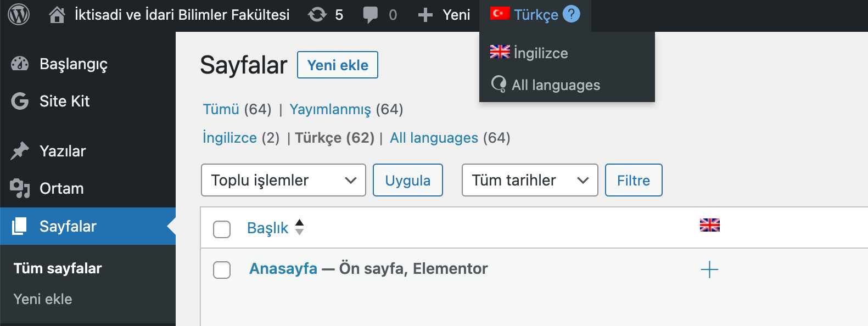This screenshot has height=326, width=868.
Task: Click the plus icon to add English translation
Action: pyautogui.click(x=709, y=269)
